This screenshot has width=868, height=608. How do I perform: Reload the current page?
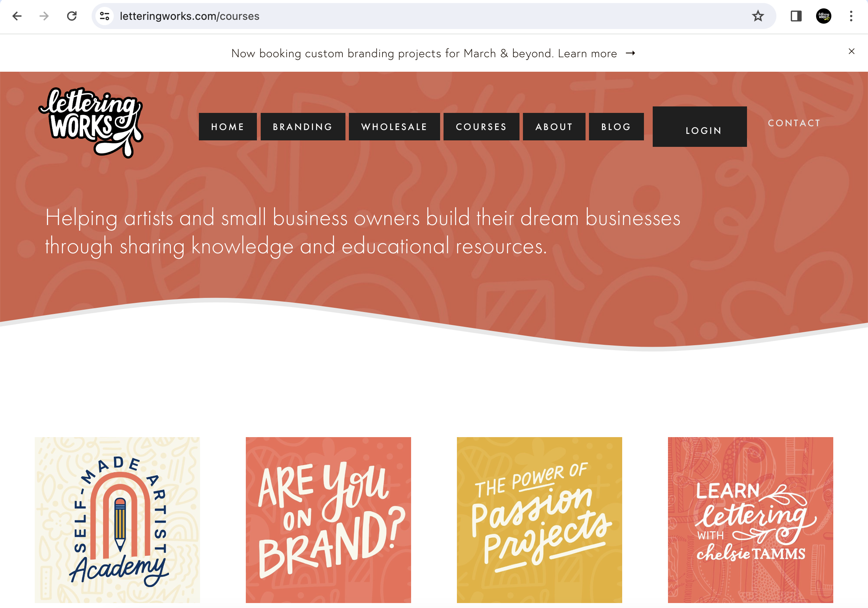click(x=72, y=16)
